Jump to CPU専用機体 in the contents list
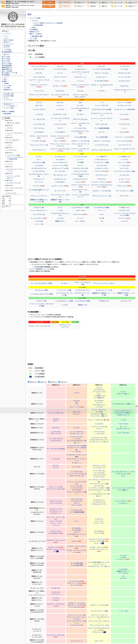Screen dimensions: 138x644 point(34,30)
